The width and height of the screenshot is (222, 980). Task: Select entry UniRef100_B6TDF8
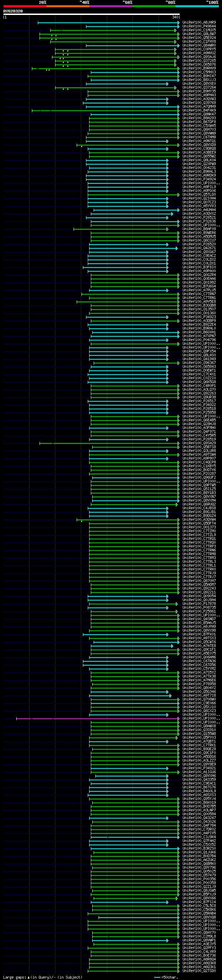coord(199,122)
